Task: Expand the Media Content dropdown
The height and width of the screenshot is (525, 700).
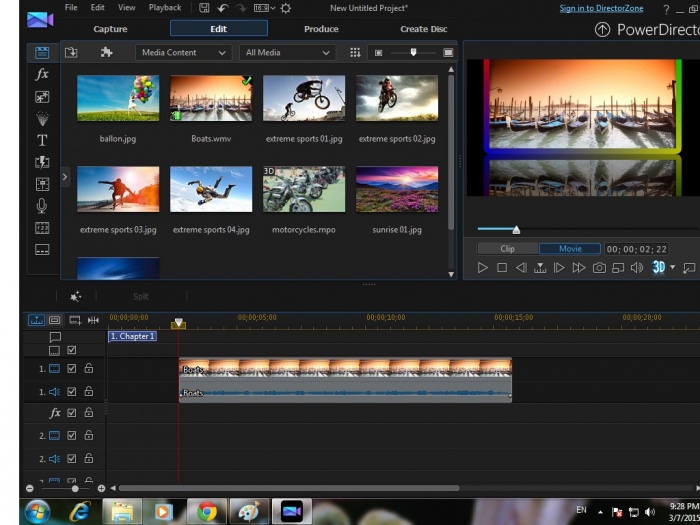Action: [183, 52]
